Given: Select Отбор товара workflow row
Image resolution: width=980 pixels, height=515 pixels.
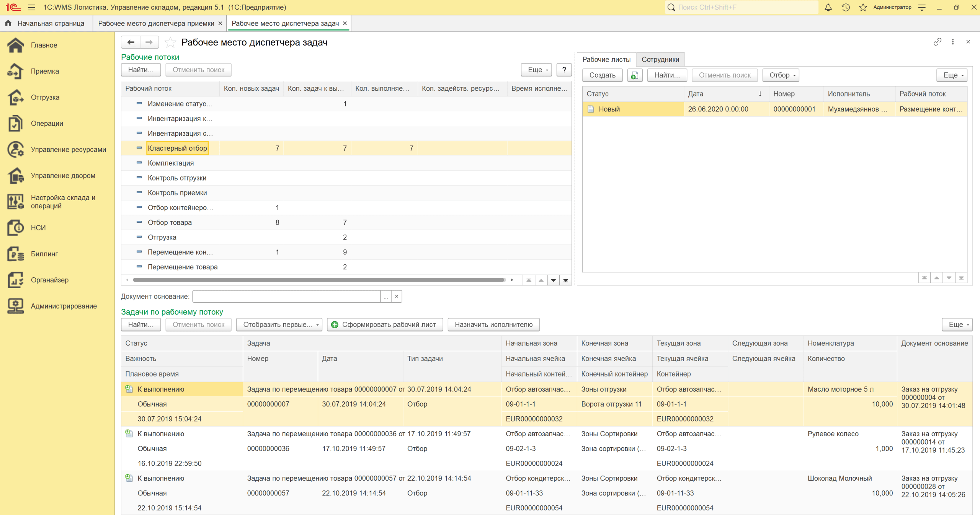Looking at the screenshot, I should pyautogui.click(x=170, y=222).
